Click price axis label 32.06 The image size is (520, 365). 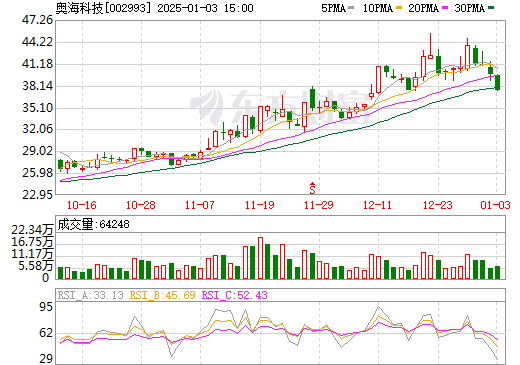pos(37,129)
